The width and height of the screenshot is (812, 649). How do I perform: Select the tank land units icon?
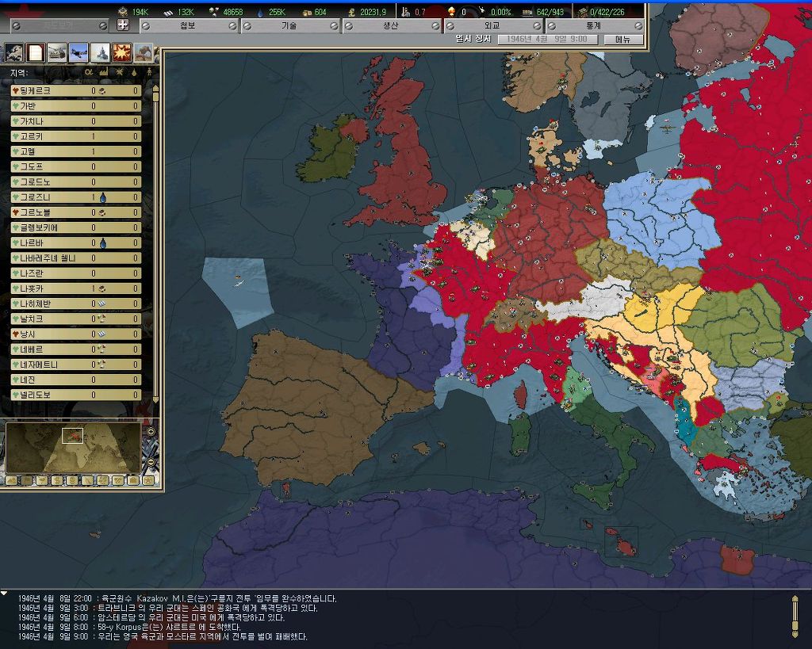57,53
